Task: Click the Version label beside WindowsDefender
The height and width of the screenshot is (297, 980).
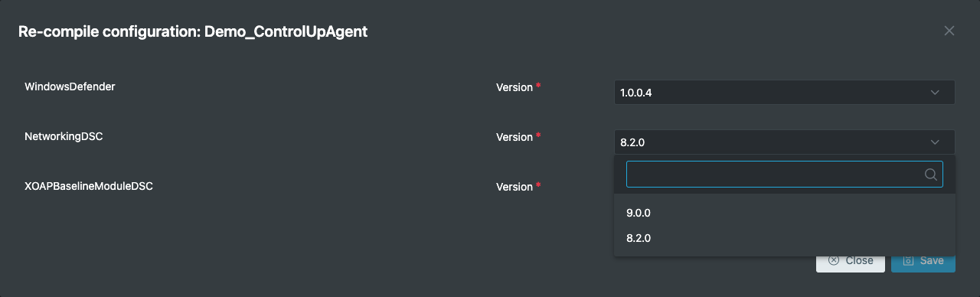Action: pos(514,87)
